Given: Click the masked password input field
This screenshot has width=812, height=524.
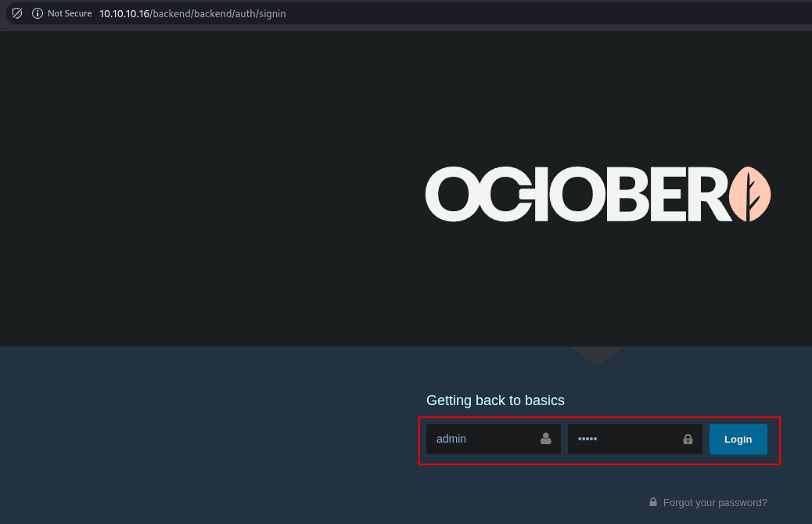Looking at the screenshot, I should click(x=626, y=439).
